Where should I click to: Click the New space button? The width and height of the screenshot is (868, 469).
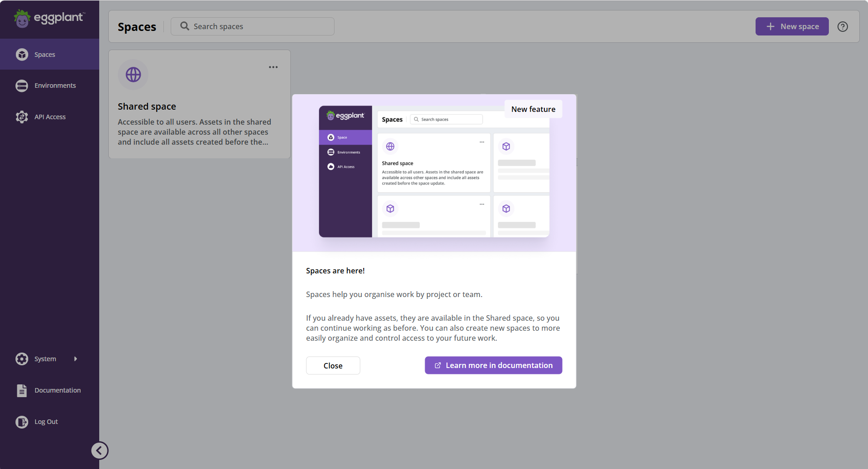click(792, 26)
